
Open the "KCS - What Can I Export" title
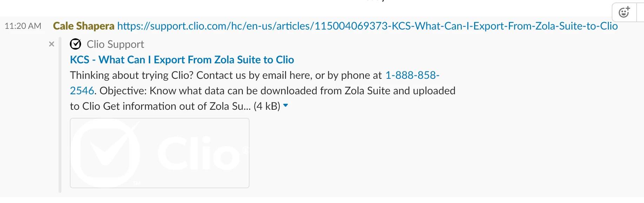[x=182, y=60]
